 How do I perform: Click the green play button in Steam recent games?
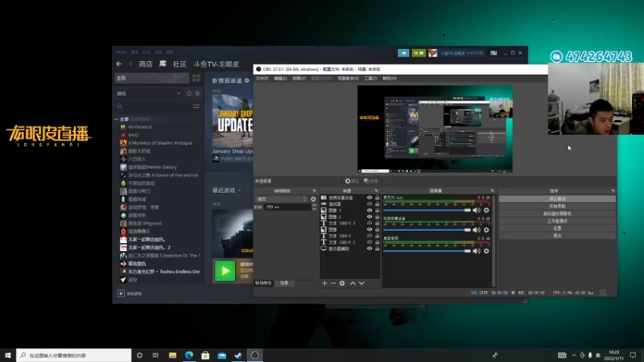225,271
